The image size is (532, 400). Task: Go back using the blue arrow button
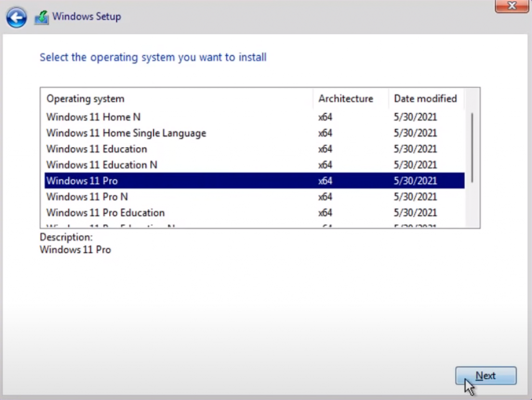click(x=16, y=17)
